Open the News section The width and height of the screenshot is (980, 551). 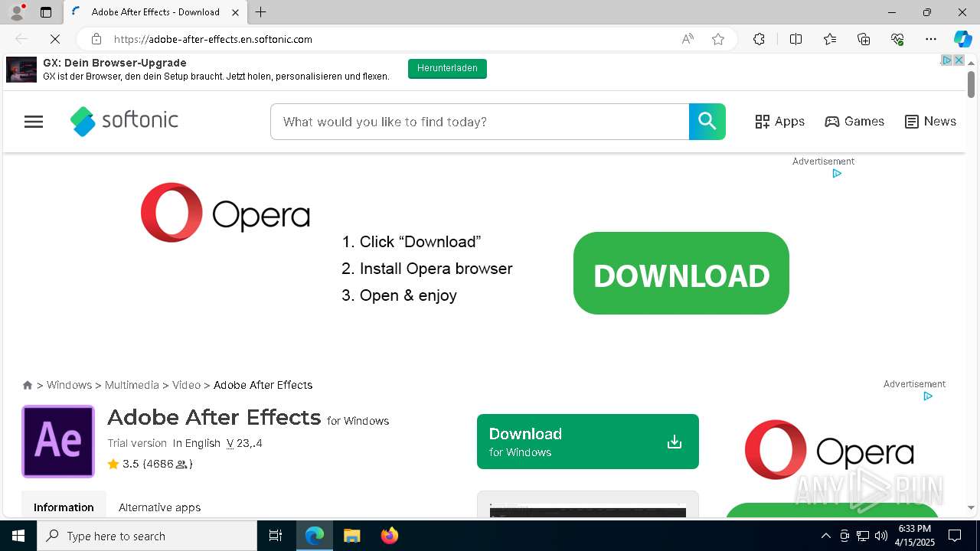tap(930, 122)
